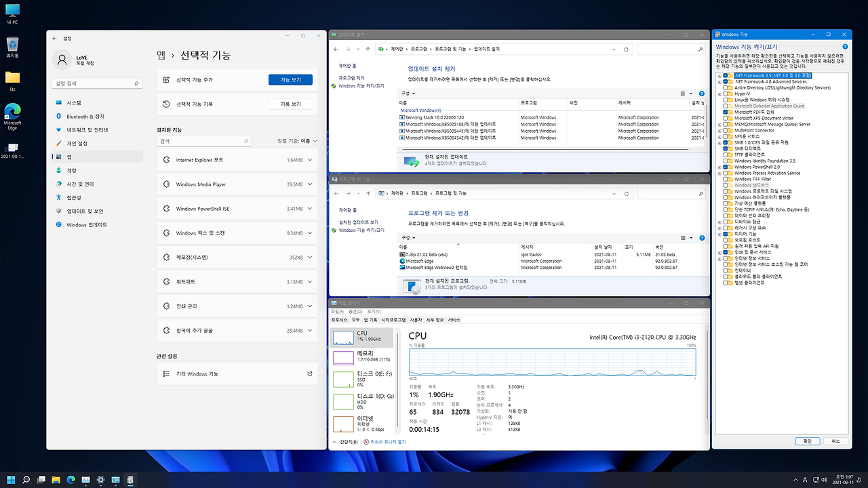Open 기타 Windows 기능 related setting

tap(239, 373)
